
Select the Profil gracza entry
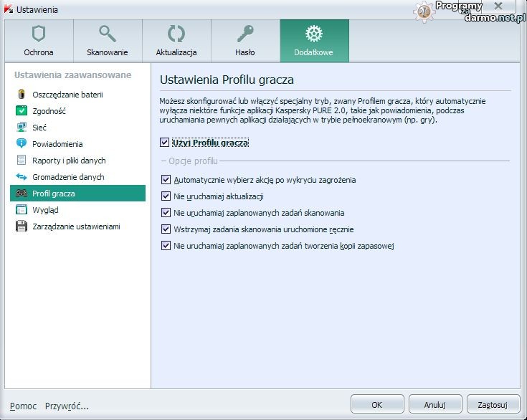click(77, 194)
